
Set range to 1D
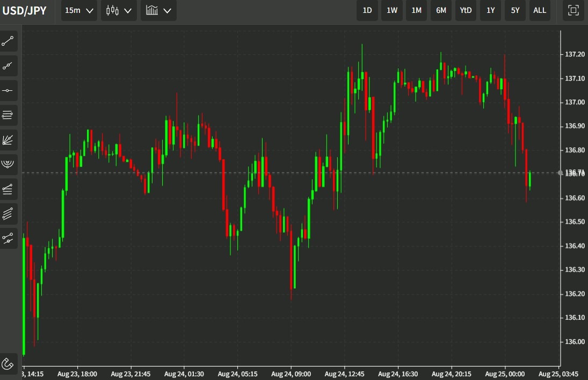(x=367, y=10)
